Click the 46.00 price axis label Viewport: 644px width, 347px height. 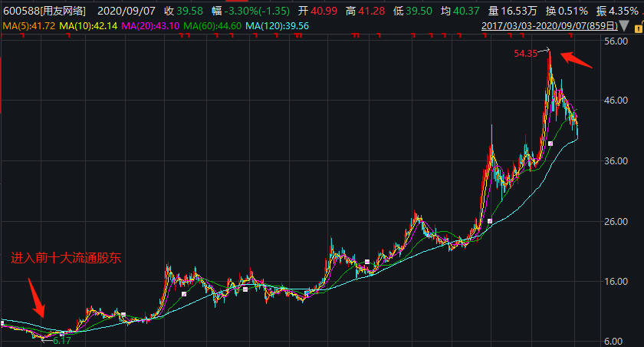616,101
